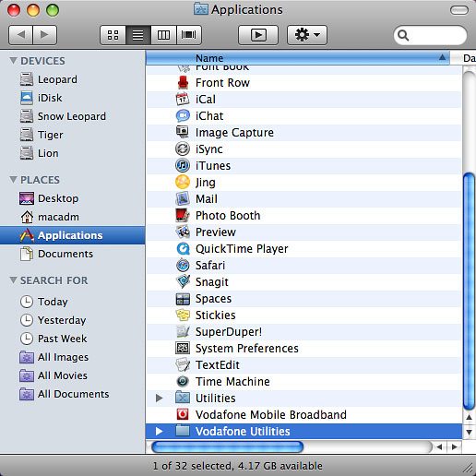Click the scroll up arrow
Viewport: 476px width, 476px height.
(469, 418)
